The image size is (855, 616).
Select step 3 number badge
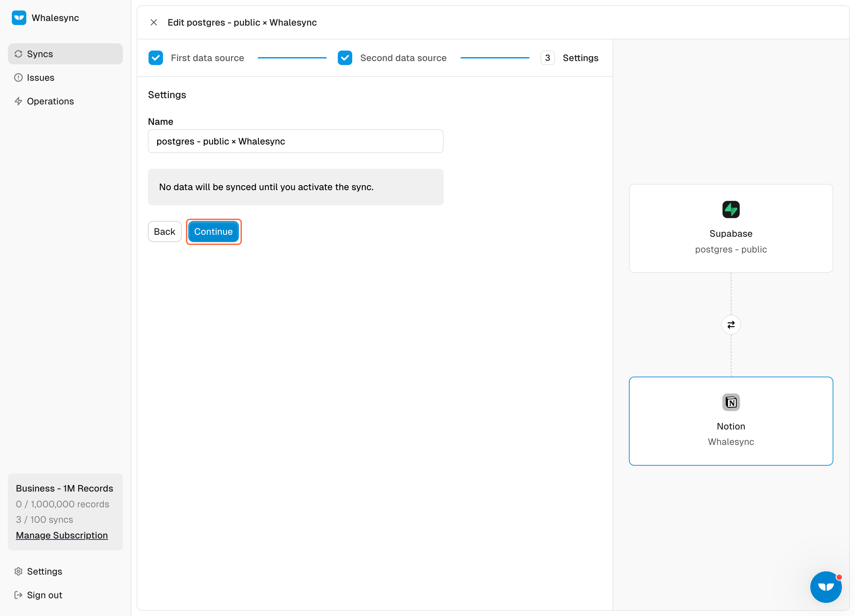[547, 58]
